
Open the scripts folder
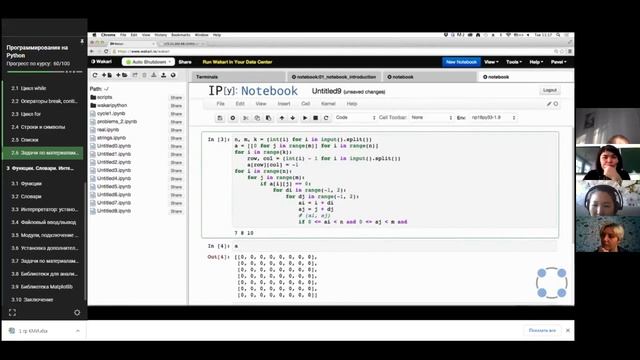[104, 97]
